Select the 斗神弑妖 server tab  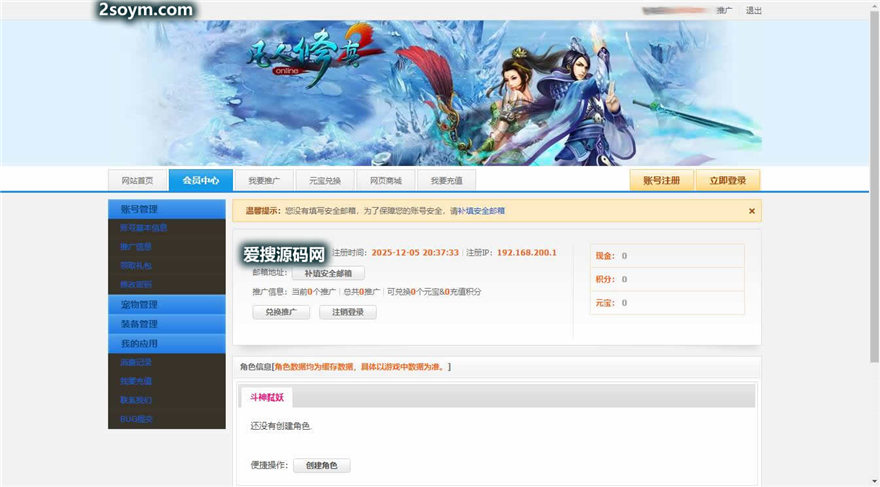(x=267, y=397)
